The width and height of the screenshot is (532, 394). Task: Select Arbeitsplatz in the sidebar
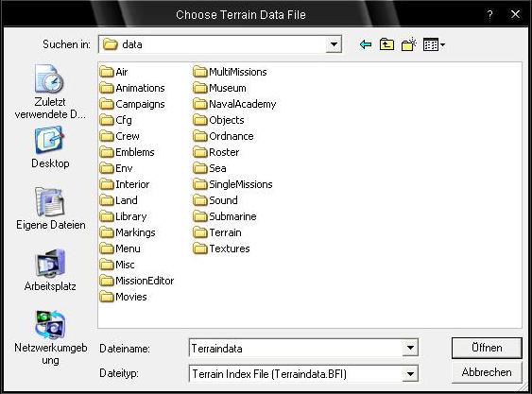50,270
